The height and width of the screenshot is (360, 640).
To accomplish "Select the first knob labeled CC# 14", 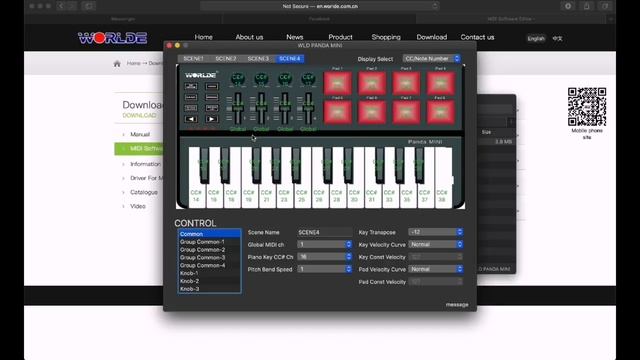I will [x=238, y=79].
